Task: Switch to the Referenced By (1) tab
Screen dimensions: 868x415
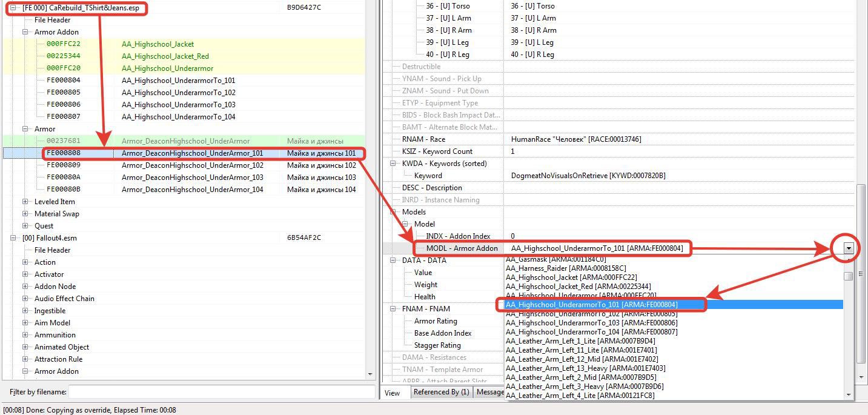Action: [441, 393]
